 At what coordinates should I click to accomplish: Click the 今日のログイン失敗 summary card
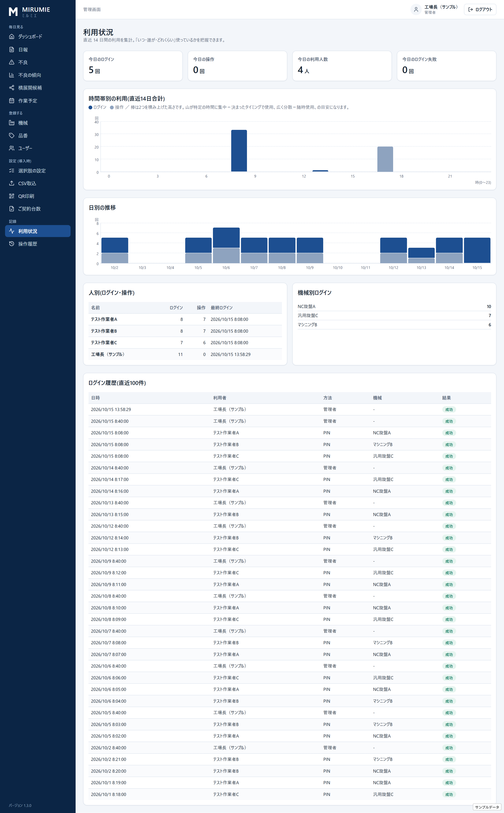pos(446,66)
